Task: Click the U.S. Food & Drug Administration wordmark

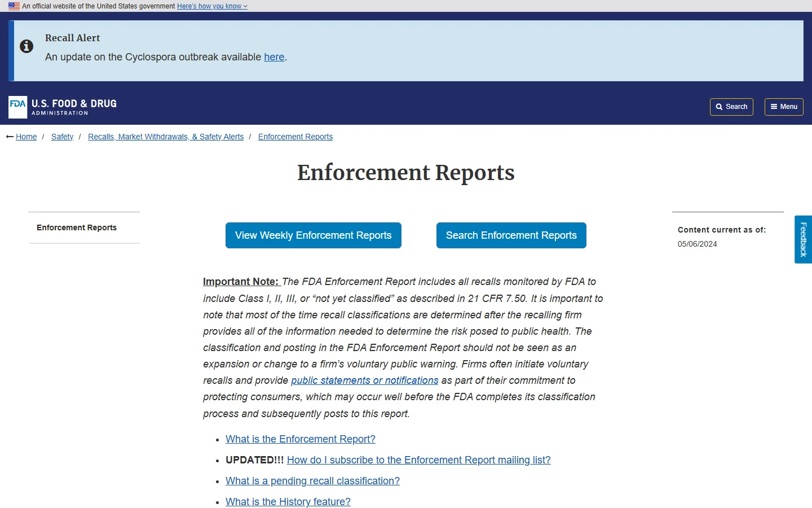Action: click(x=74, y=107)
